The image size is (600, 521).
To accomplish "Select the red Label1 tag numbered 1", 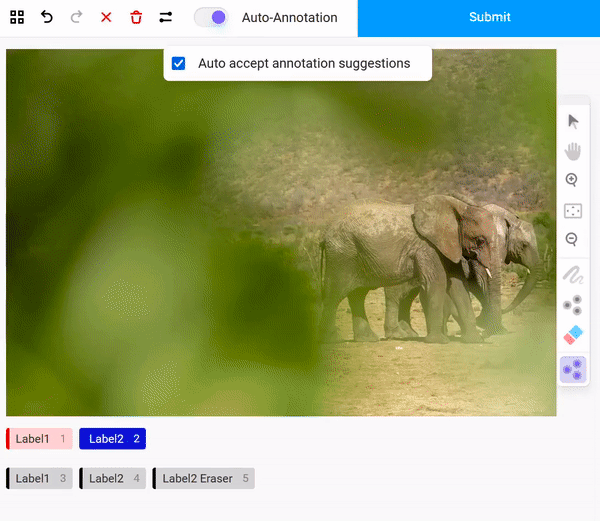I will [40, 438].
